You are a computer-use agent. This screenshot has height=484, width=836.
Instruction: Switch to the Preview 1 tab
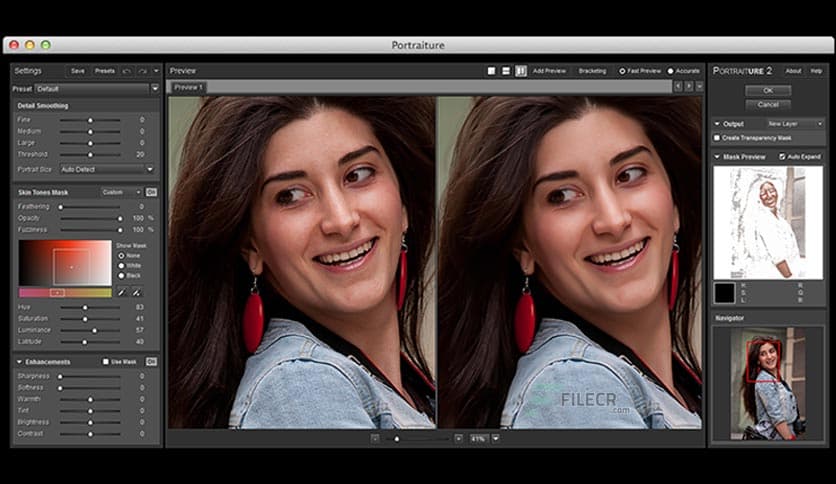187,87
